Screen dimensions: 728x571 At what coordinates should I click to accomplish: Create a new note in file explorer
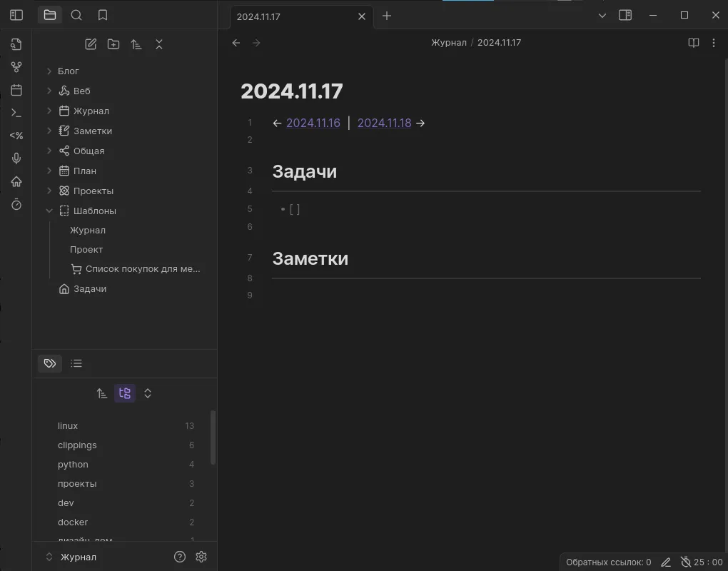(91, 44)
